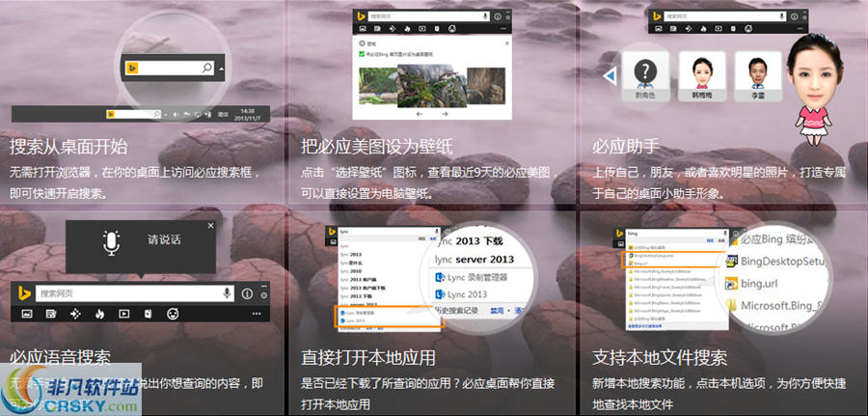Open the wallpaper picture icon in the large toolbar
This screenshot has width=868, height=416.
click(x=27, y=314)
